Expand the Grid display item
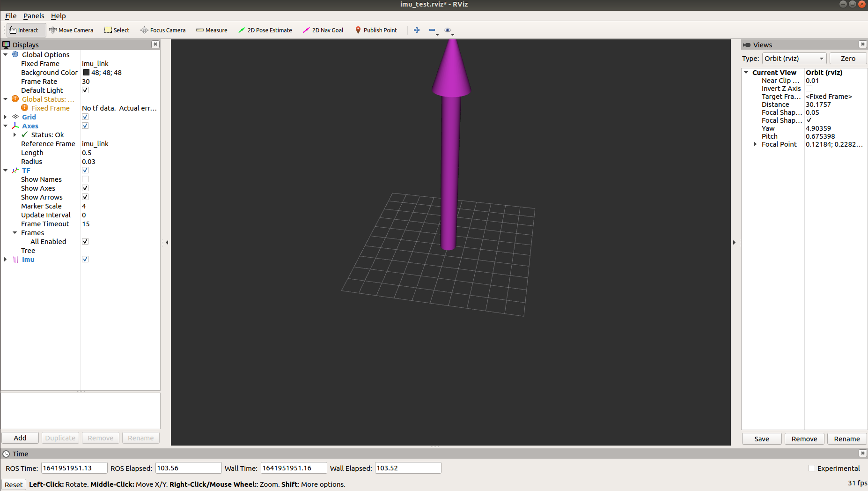This screenshot has height=491, width=868. [6, 117]
